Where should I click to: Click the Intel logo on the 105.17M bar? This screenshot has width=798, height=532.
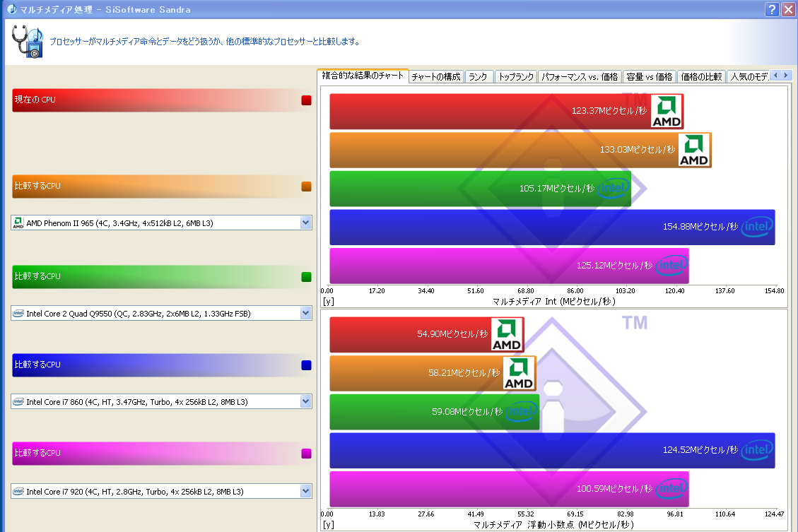(x=614, y=188)
